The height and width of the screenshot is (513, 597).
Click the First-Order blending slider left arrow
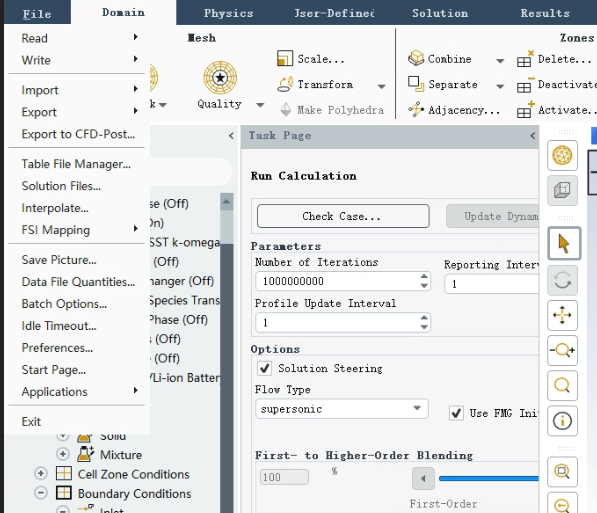pyautogui.click(x=423, y=478)
